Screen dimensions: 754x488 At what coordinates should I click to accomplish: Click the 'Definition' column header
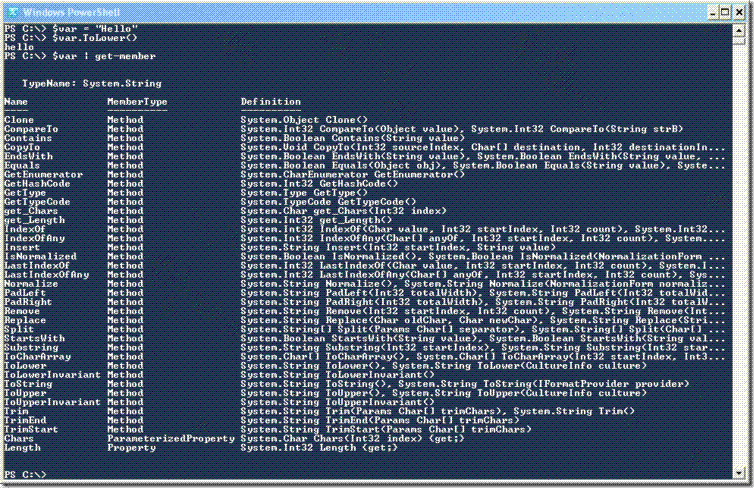[271, 101]
